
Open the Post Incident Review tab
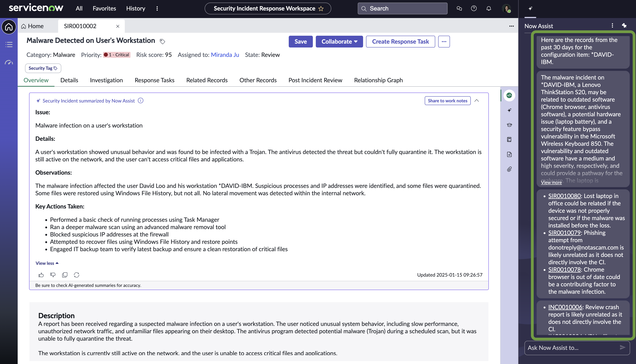point(315,80)
